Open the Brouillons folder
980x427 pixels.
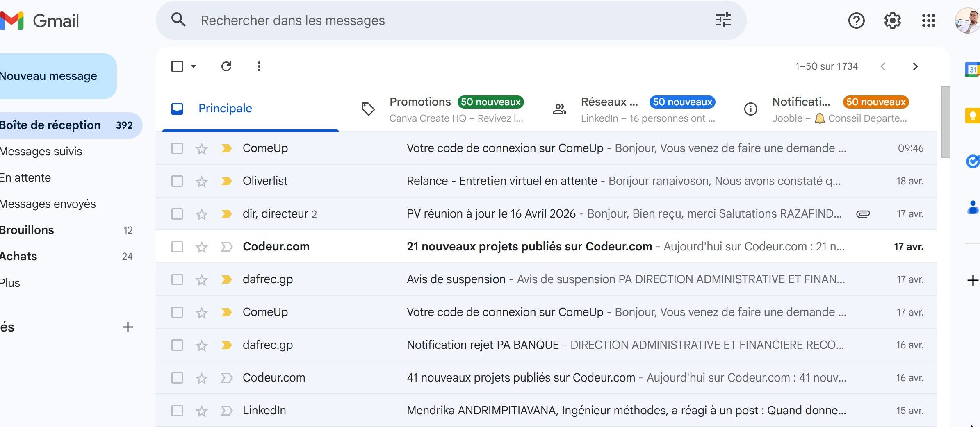[x=27, y=230]
